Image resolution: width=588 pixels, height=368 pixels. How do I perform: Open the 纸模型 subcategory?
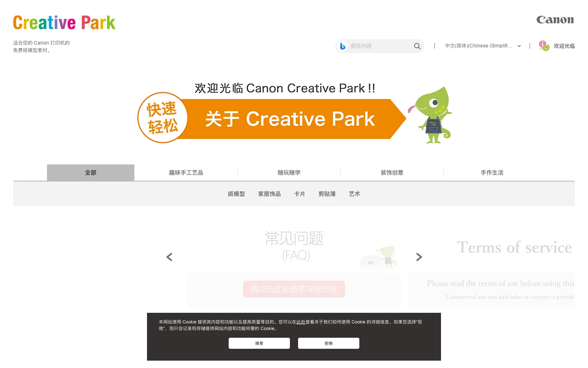236,194
